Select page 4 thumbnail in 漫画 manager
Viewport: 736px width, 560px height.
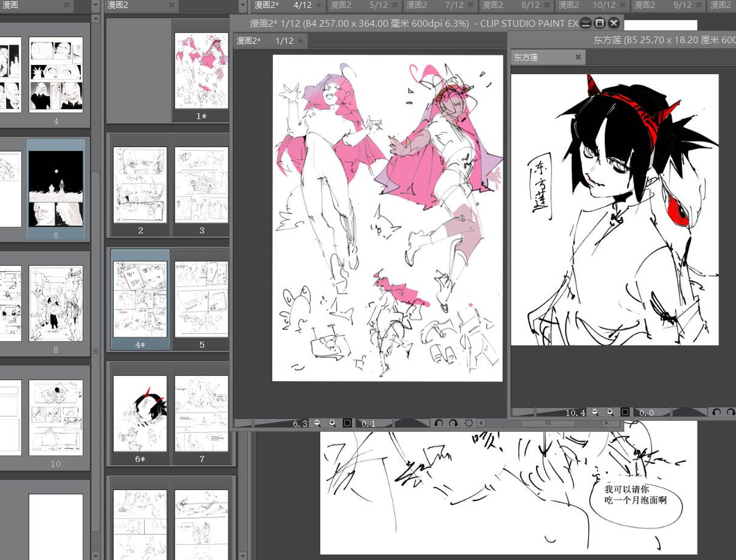pos(56,75)
